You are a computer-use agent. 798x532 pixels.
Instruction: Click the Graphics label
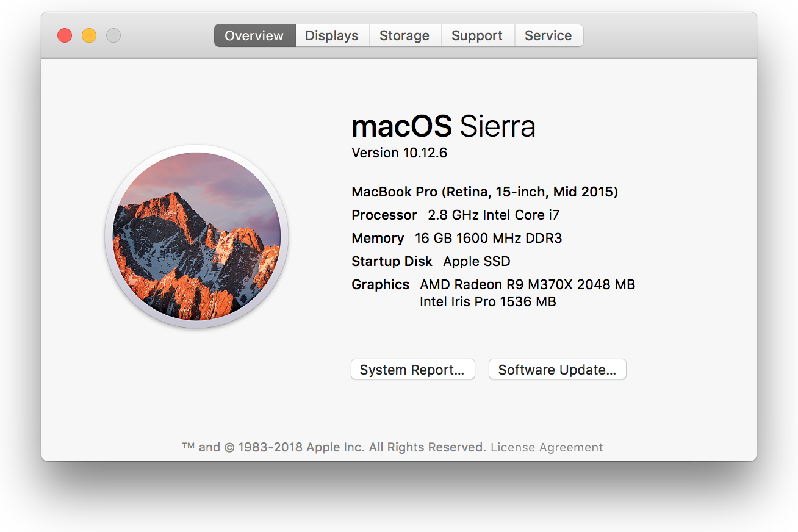380,284
